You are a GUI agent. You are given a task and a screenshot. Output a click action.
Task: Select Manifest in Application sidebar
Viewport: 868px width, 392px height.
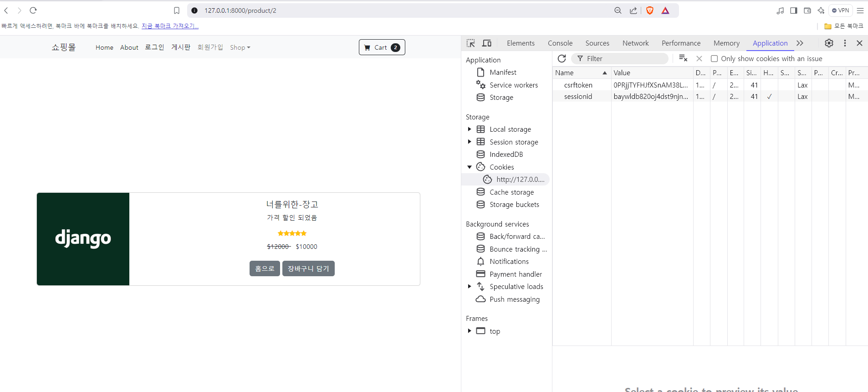pyautogui.click(x=503, y=72)
